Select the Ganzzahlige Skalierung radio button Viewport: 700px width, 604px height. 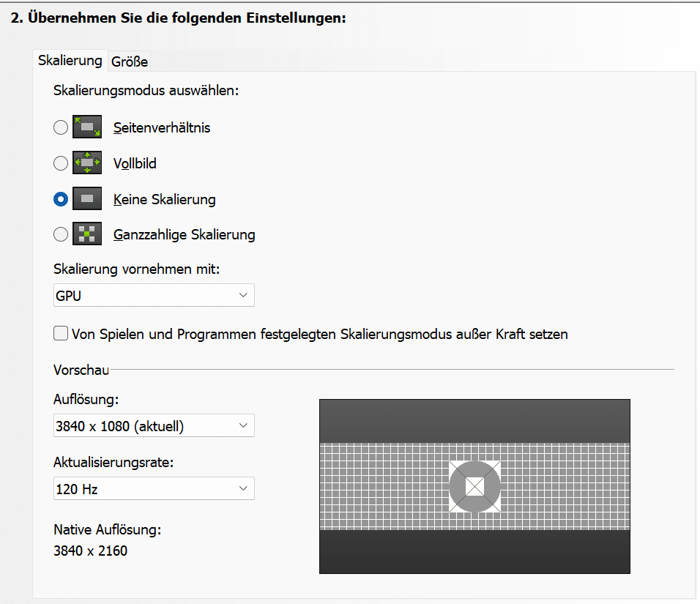(61, 234)
